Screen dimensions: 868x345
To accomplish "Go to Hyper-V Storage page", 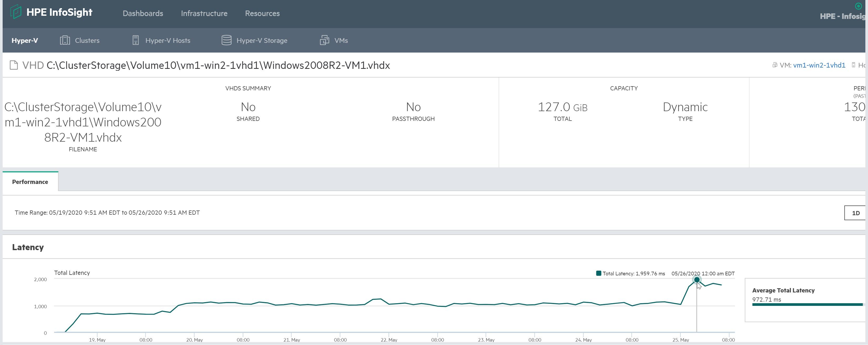I will [x=262, y=40].
